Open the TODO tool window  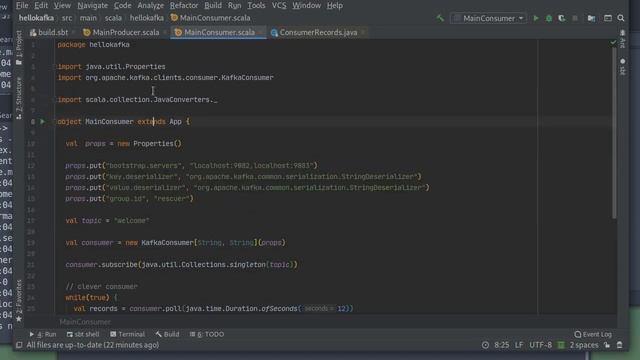pyautogui.click(x=207, y=334)
